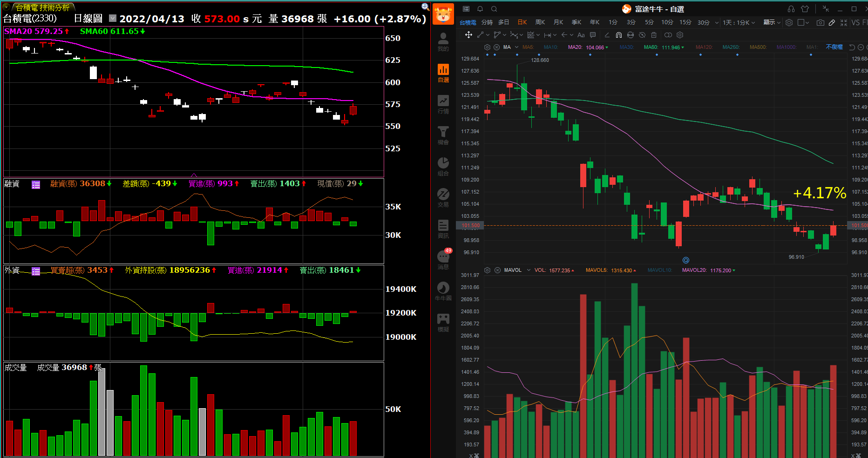Viewport: 868px width, 458px height.
Task: Click the 台積電 stock name link
Action: [468, 22]
